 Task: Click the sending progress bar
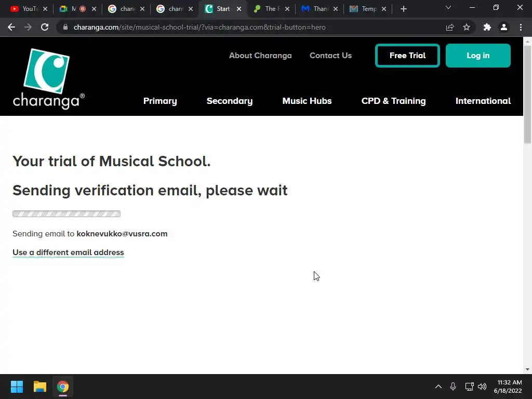66,214
